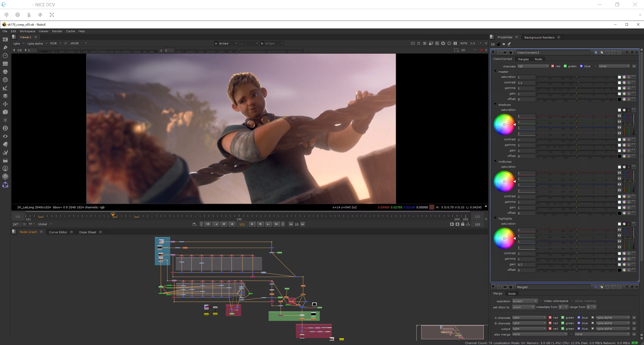Disable the red channel checkbox in ColorCorrect
644x345 pixels.
point(553,66)
